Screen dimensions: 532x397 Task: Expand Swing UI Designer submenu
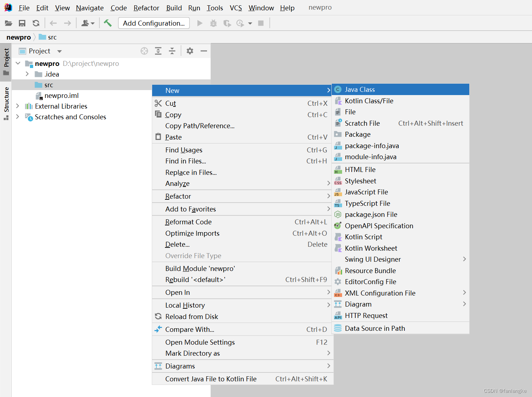pos(401,259)
